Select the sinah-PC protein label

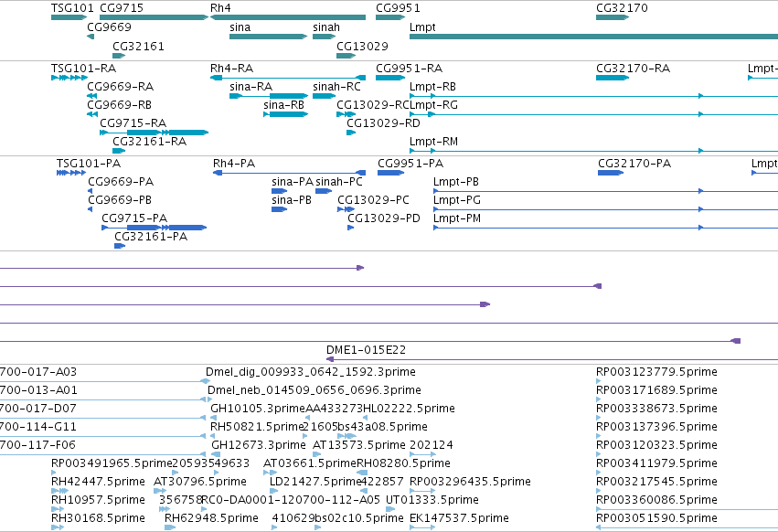339,182
